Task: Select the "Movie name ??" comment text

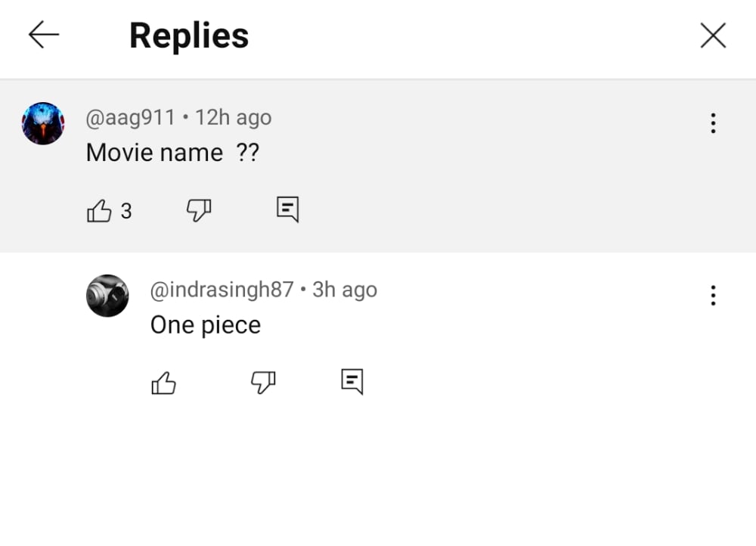Action: point(172,153)
